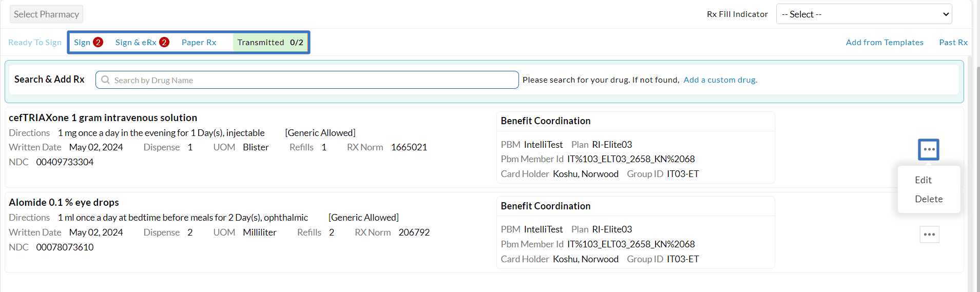The image size is (980, 292).
Task: Open the Alomide three-dot options menu
Action: click(x=929, y=235)
